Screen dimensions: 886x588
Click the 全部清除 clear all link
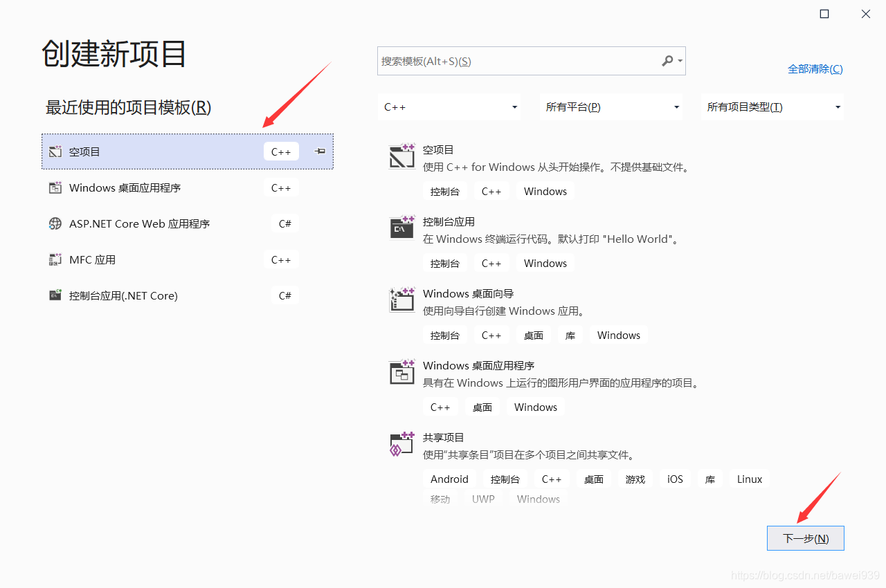815,68
